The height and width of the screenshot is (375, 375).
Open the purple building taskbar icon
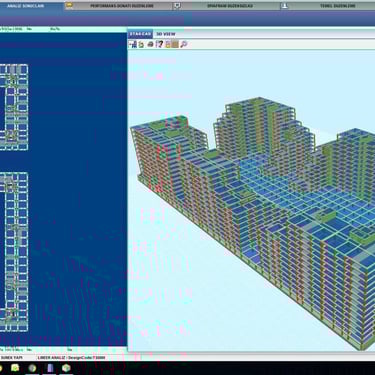50,368
